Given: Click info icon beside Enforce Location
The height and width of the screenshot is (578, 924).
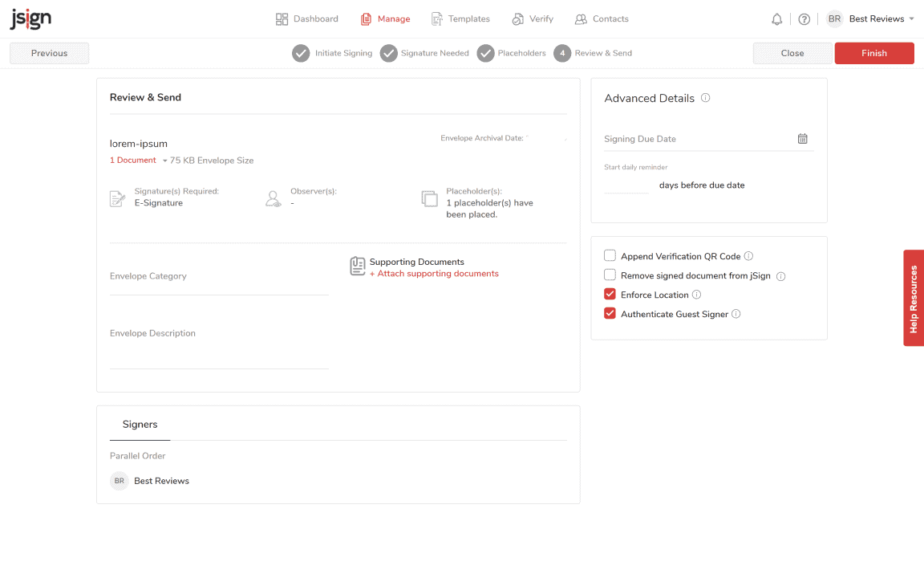Looking at the screenshot, I should click(x=696, y=295).
